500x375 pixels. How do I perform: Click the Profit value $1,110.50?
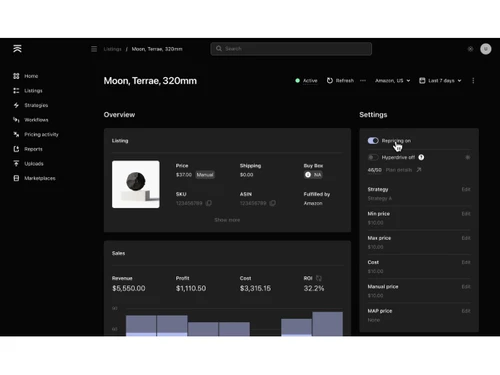pos(191,288)
